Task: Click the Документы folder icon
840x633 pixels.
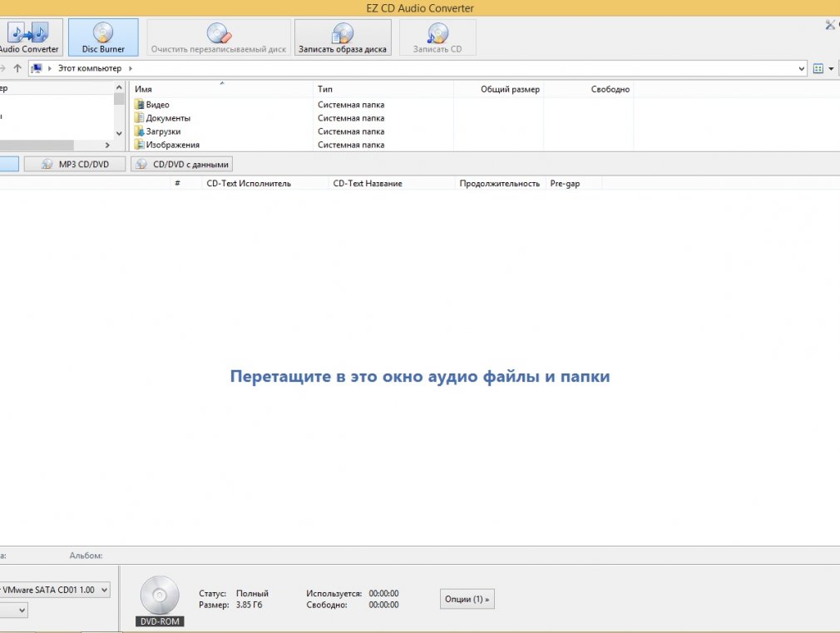Action: click(139, 118)
